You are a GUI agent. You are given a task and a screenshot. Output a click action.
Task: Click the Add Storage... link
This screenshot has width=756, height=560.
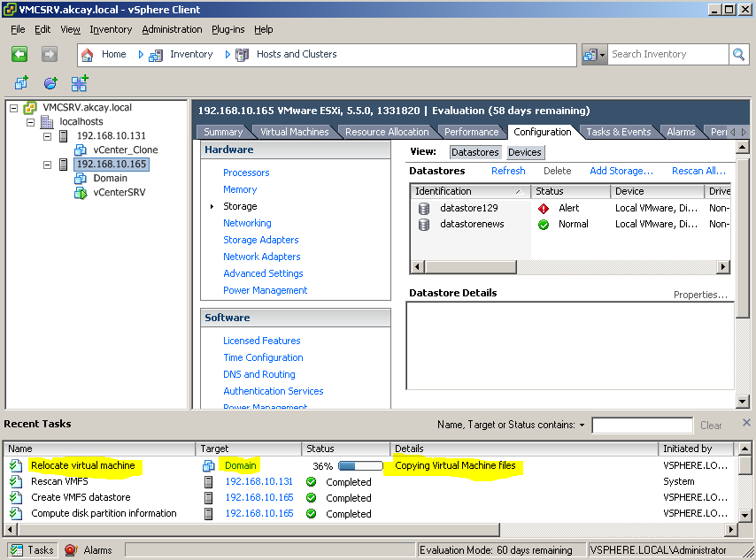621,171
